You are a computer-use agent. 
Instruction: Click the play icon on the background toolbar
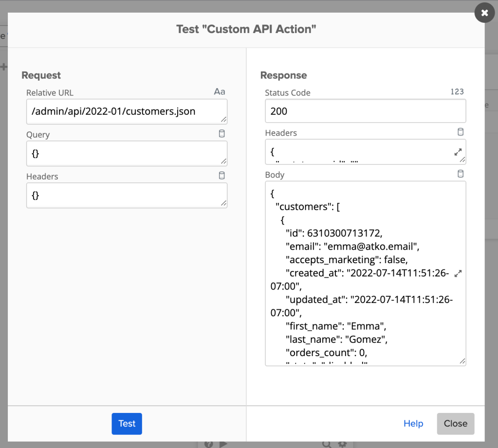[x=223, y=444]
